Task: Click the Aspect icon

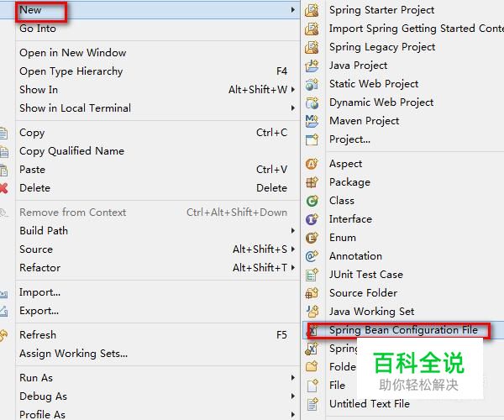Action: point(312,164)
